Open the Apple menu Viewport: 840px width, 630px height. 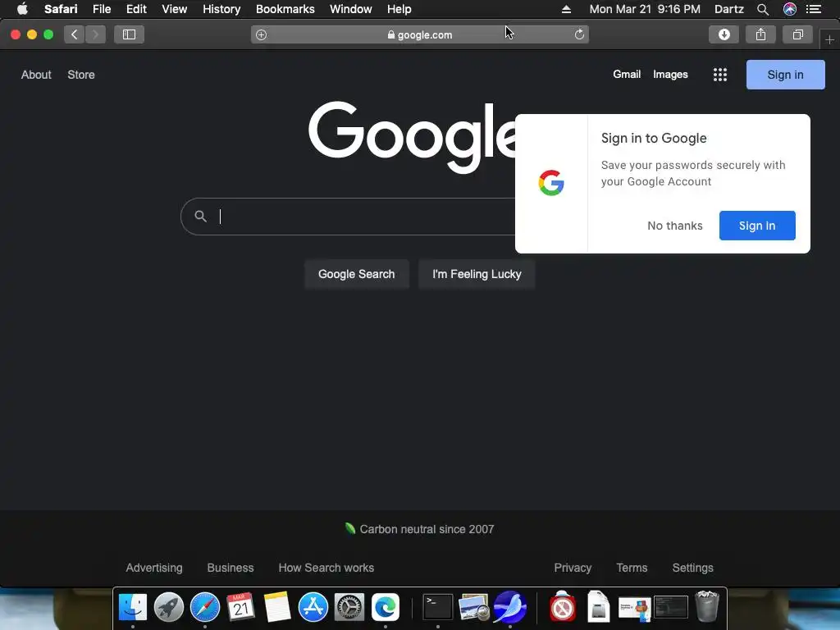click(22, 9)
